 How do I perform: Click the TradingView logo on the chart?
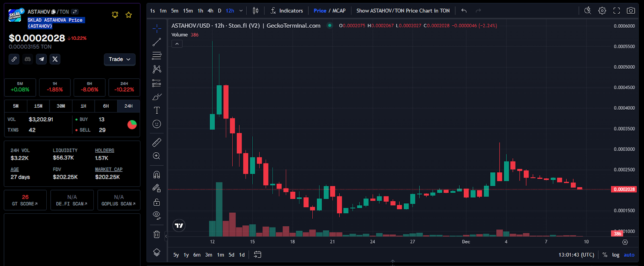(x=179, y=226)
